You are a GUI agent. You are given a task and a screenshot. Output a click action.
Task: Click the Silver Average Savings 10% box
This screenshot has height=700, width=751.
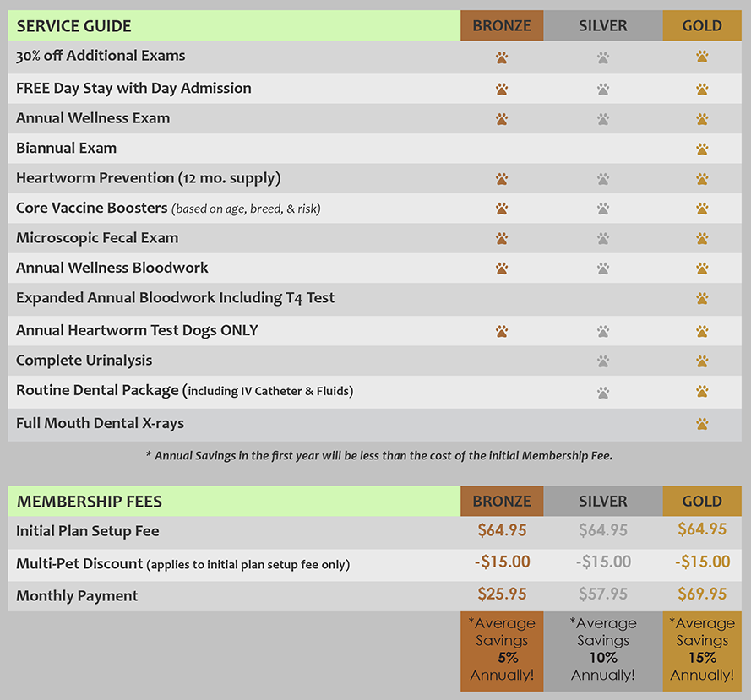603,651
